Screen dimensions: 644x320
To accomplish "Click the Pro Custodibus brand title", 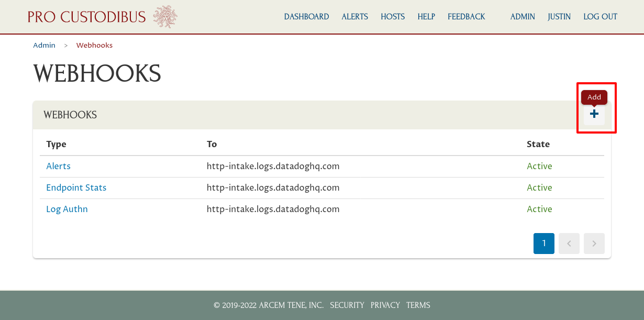I will pyautogui.click(x=86, y=17).
